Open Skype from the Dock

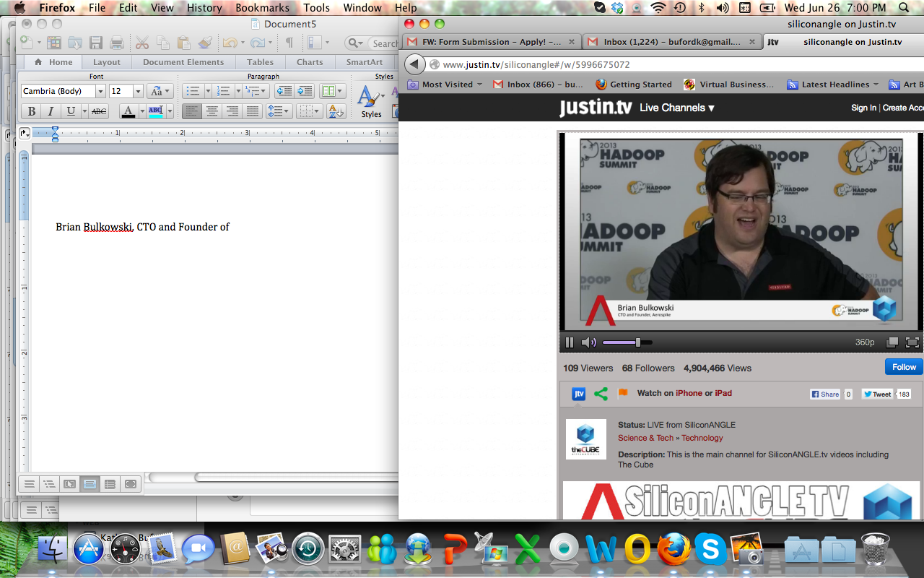coord(710,550)
